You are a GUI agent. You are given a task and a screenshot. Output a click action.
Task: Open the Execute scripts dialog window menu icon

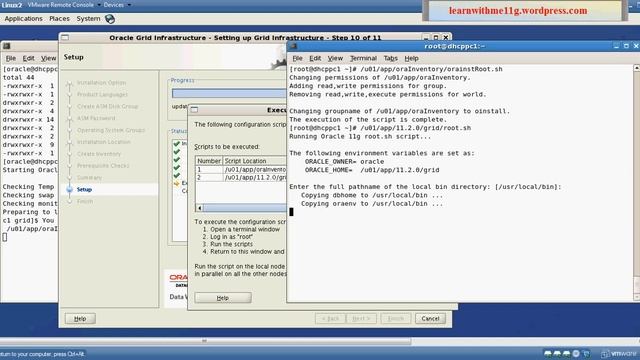point(194,110)
